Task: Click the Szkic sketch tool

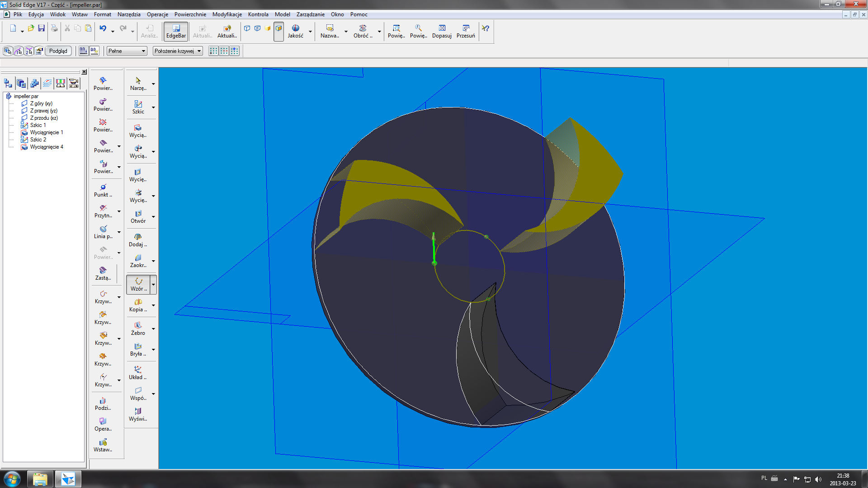Action: click(138, 108)
